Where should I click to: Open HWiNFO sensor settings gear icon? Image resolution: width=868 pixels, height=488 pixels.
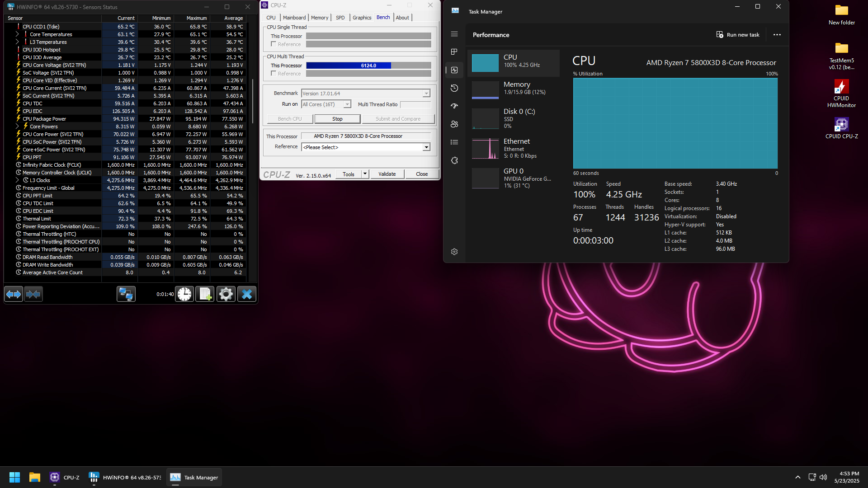(226, 294)
